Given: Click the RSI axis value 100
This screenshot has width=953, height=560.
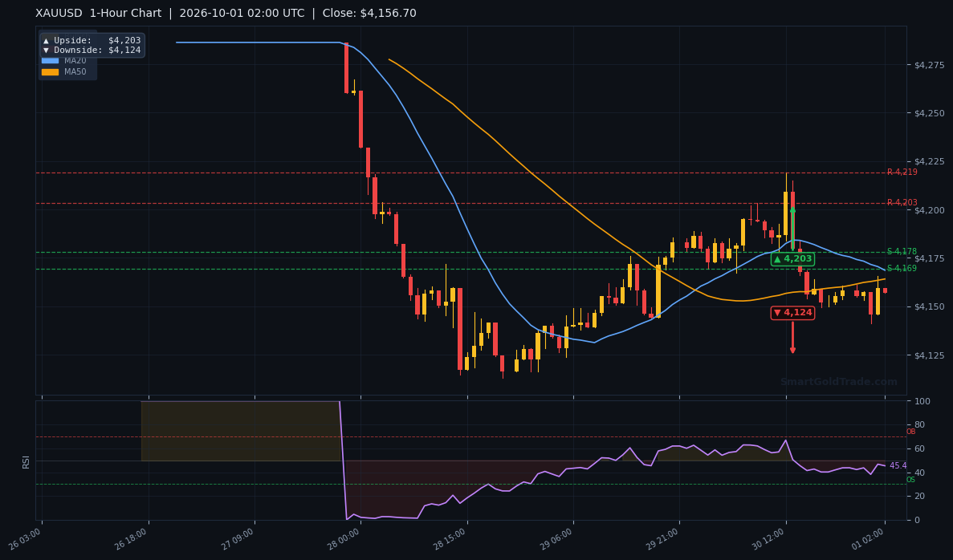Looking at the screenshot, I should pos(922,401).
